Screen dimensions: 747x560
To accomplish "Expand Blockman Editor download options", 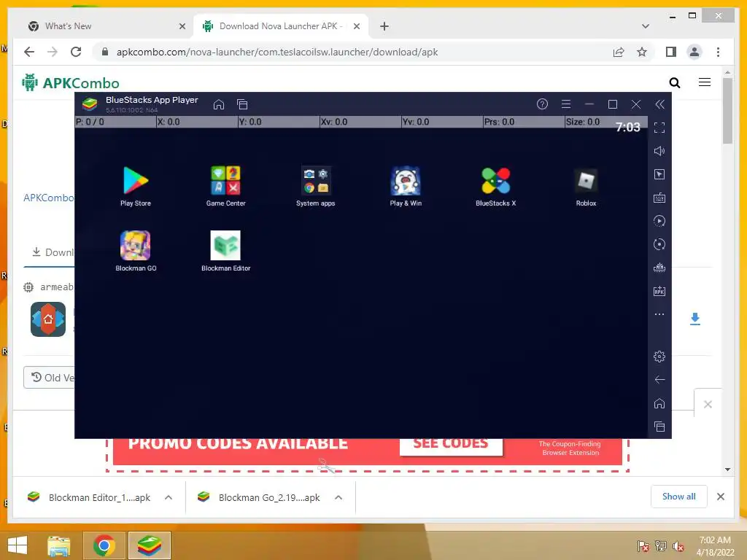I will [x=169, y=497].
